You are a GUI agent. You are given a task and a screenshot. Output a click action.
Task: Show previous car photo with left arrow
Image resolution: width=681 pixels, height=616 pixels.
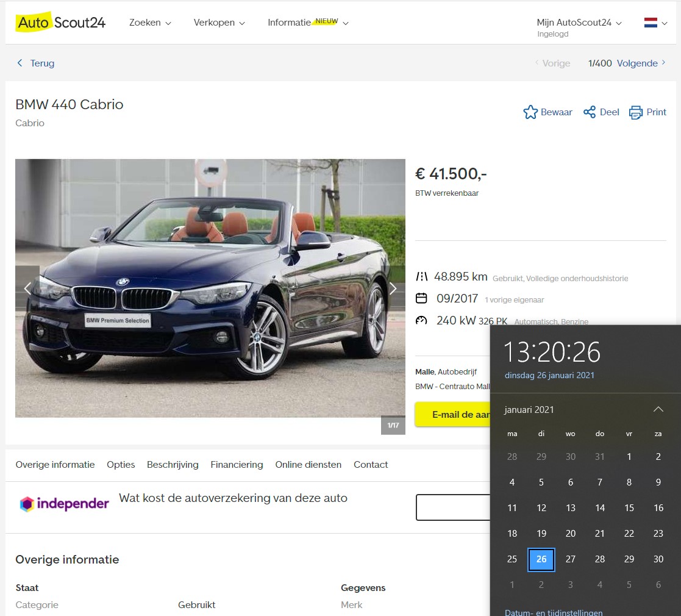tap(27, 288)
